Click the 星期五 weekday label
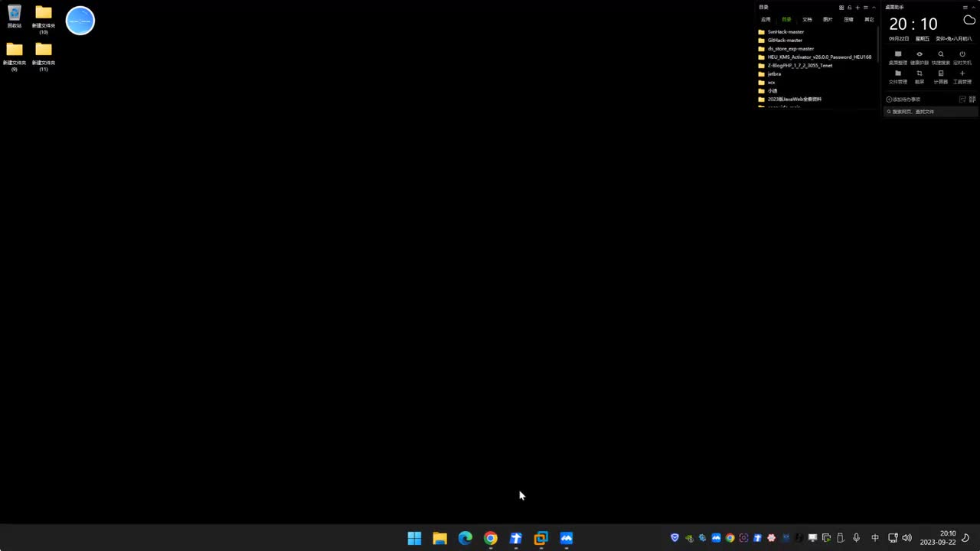This screenshot has height=551, width=980. click(x=921, y=38)
